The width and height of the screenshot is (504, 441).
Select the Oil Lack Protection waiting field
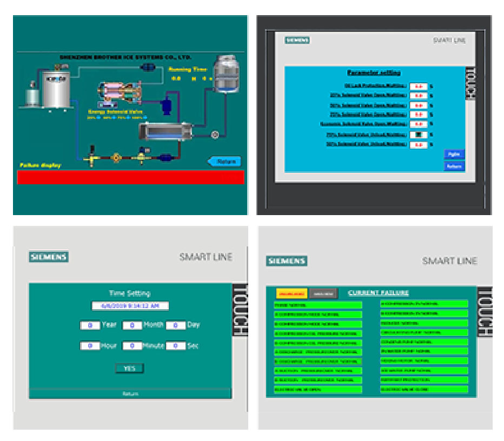click(418, 86)
